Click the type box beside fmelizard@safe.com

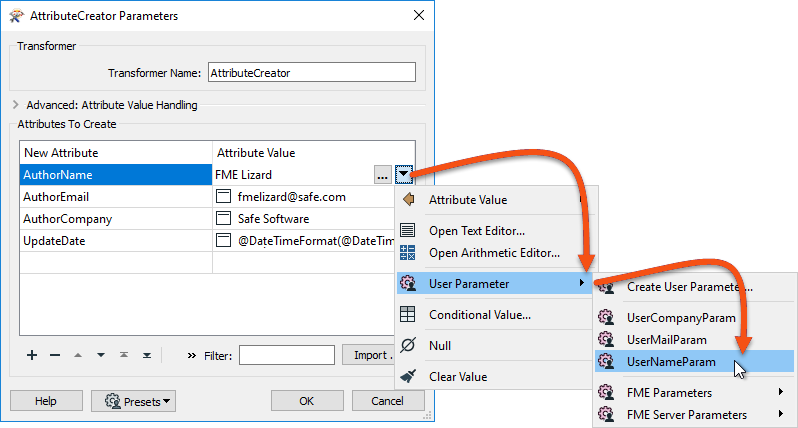tap(223, 196)
